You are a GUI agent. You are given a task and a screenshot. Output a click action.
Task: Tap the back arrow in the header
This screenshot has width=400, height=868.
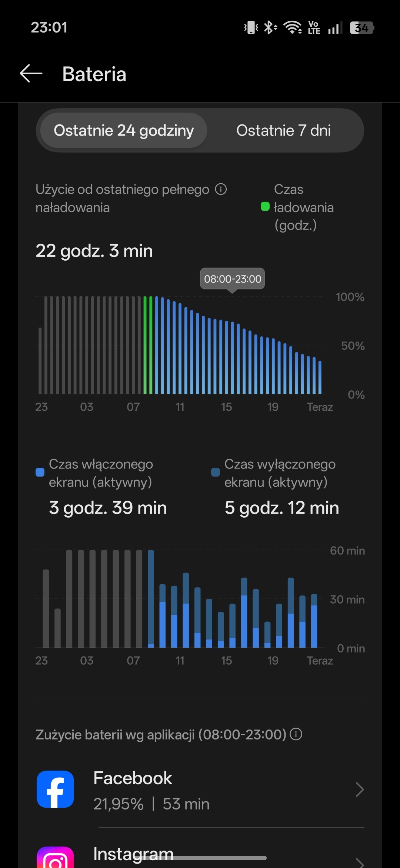click(31, 74)
